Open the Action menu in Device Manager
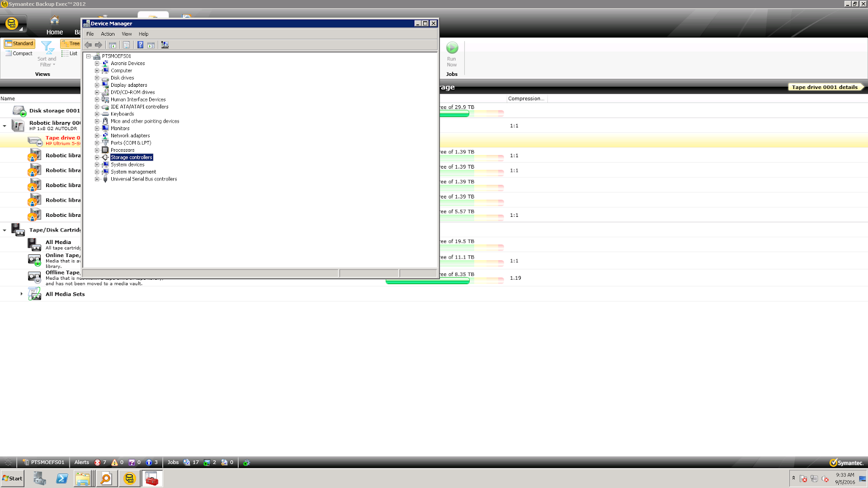 click(107, 34)
